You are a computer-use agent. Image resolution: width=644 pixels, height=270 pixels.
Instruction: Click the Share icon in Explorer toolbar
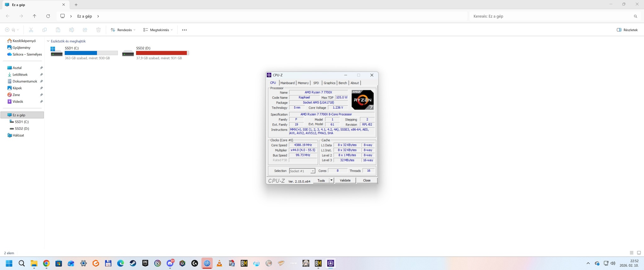[x=85, y=30]
